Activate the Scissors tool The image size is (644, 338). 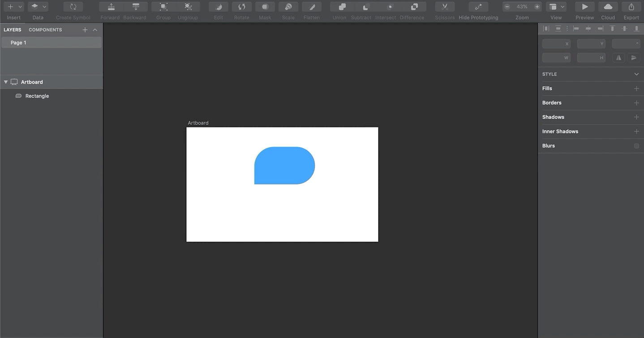(444, 7)
